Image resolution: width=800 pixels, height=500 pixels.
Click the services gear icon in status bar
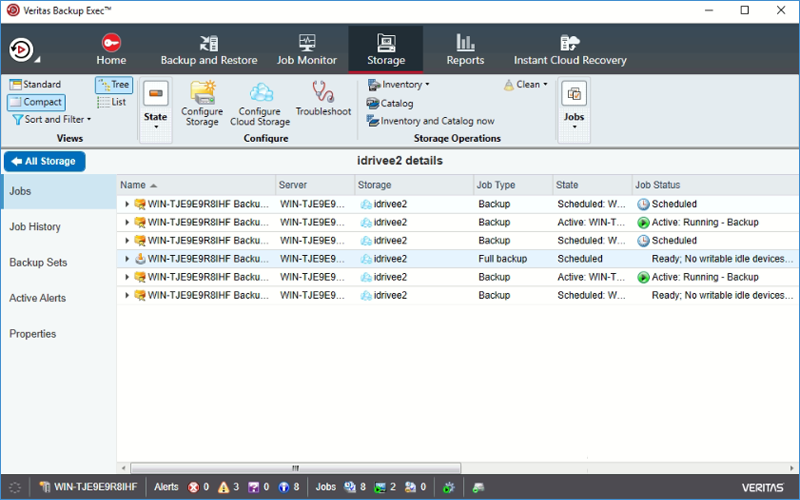(x=448, y=487)
